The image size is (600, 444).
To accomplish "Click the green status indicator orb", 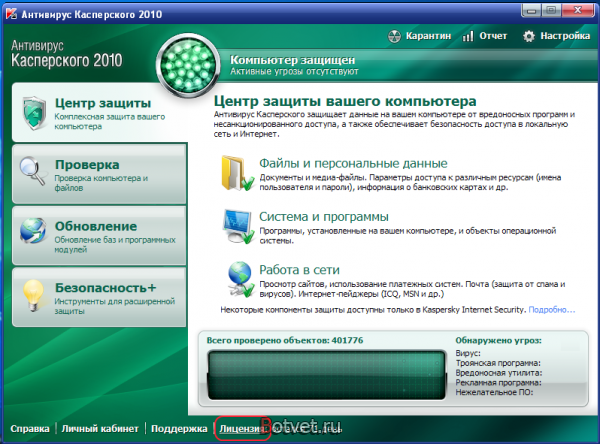I will 188,65.
